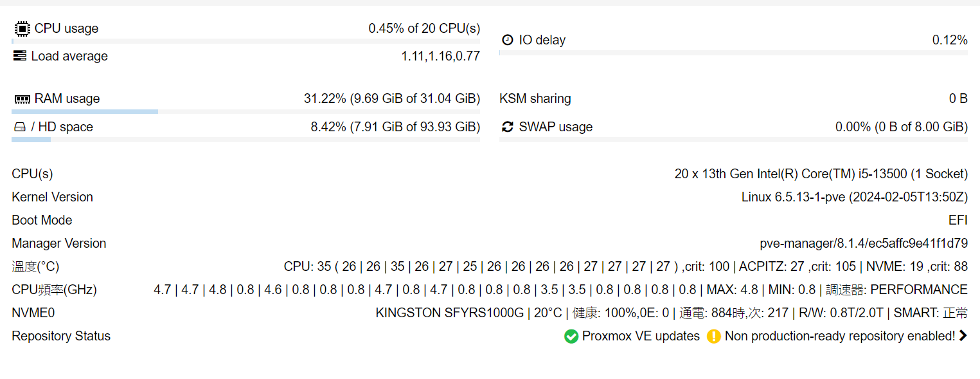Click the IO delay progress bar
Image resolution: width=980 pixels, height=379 pixels.
(733, 53)
